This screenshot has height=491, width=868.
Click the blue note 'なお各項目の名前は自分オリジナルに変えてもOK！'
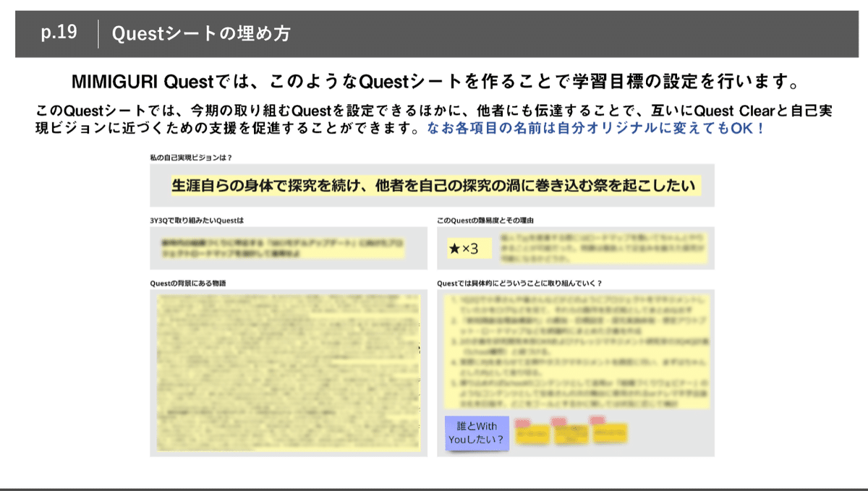click(595, 130)
